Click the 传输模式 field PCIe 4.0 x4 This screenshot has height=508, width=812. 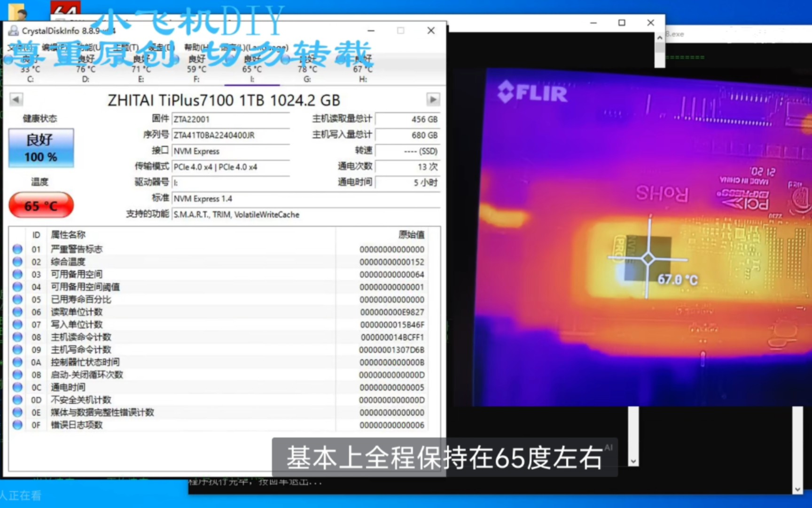tap(230, 167)
